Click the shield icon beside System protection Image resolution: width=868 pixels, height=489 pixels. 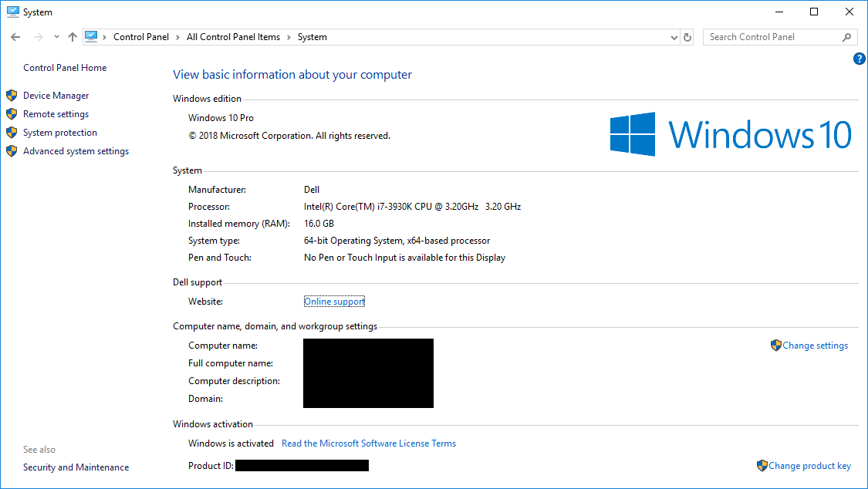point(12,133)
